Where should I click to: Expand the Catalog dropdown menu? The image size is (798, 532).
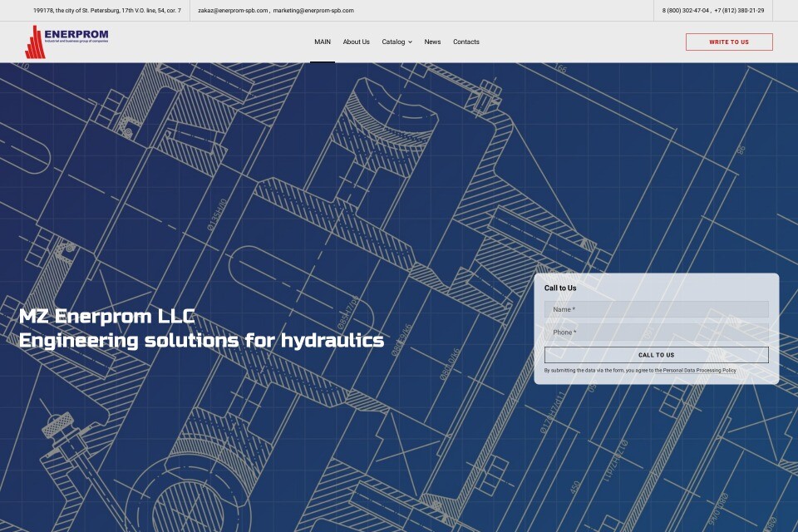(397, 42)
